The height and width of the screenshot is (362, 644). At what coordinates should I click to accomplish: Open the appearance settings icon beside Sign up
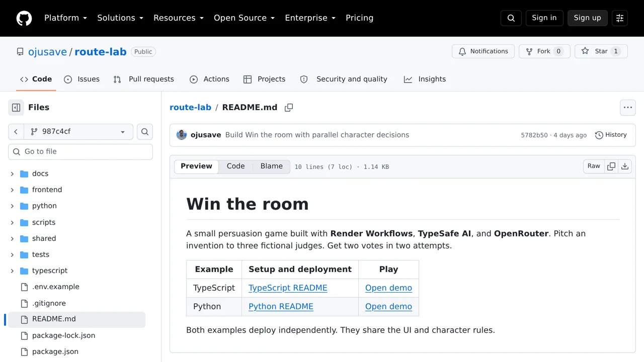point(620,18)
